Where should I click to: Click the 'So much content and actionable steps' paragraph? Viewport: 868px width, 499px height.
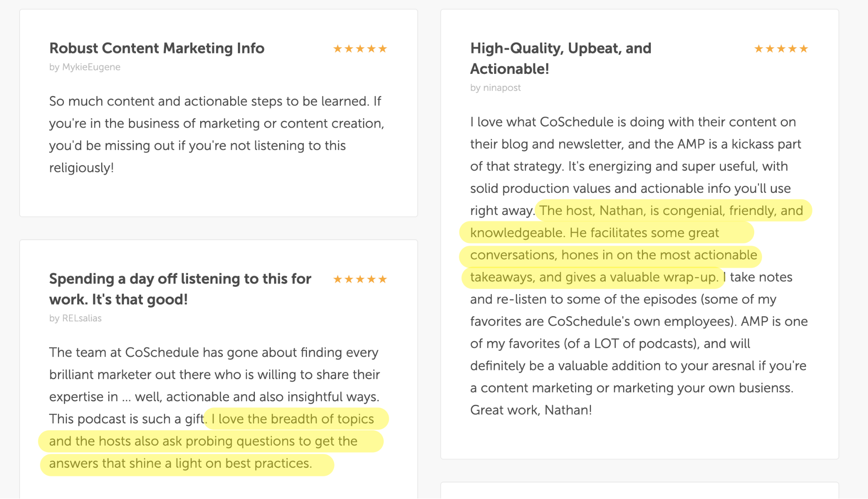coord(217,134)
